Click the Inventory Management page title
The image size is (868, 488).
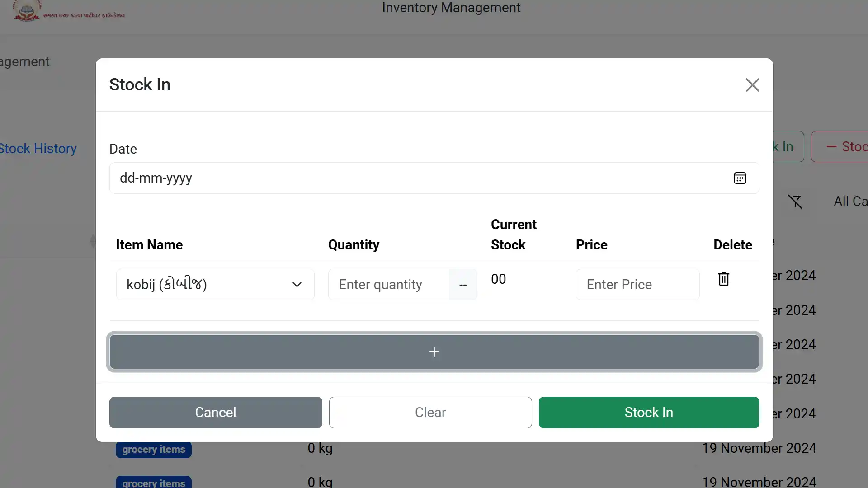[451, 8]
